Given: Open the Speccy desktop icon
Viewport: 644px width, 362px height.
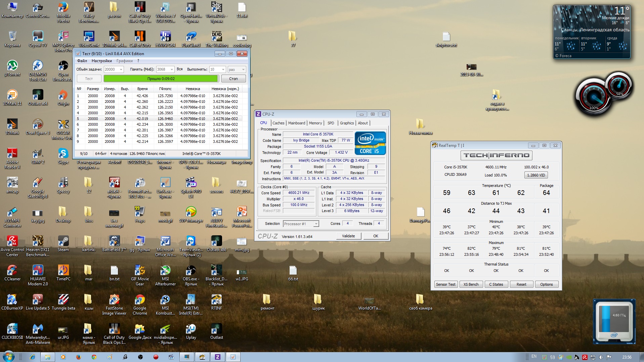Looking at the screenshot, I should [63, 183].
